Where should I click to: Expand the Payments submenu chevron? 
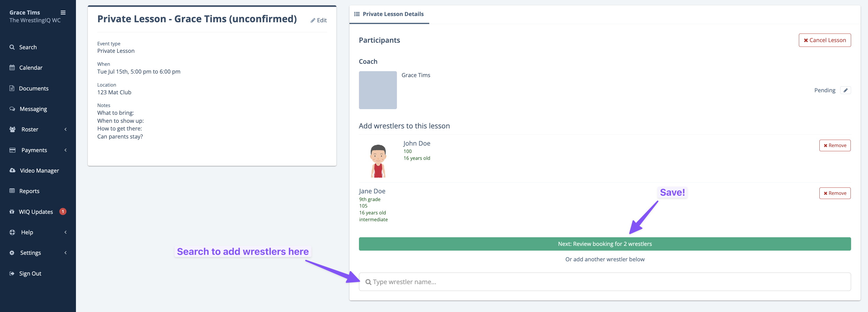(x=65, y=150)
